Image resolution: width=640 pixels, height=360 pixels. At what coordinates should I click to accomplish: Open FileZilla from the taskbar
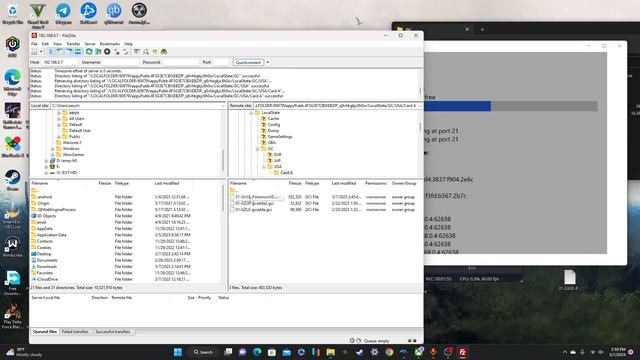pyautogui.click(x=463, y=352)
